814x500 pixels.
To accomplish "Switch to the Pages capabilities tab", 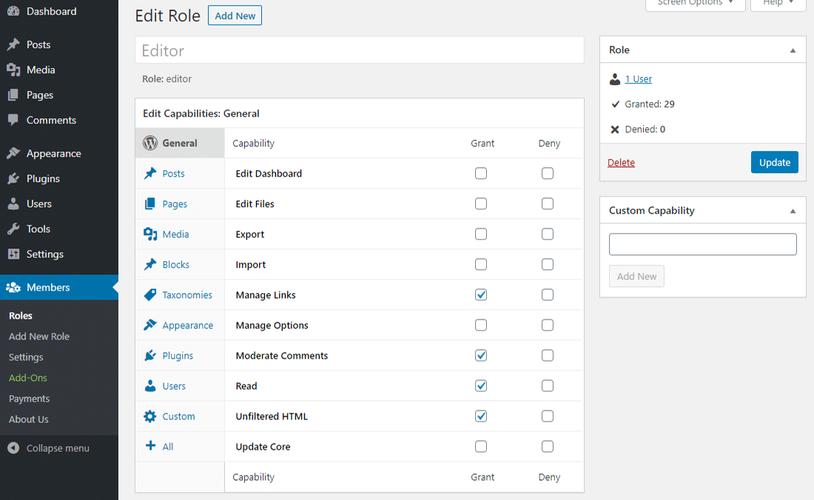I will click(174, 204).
